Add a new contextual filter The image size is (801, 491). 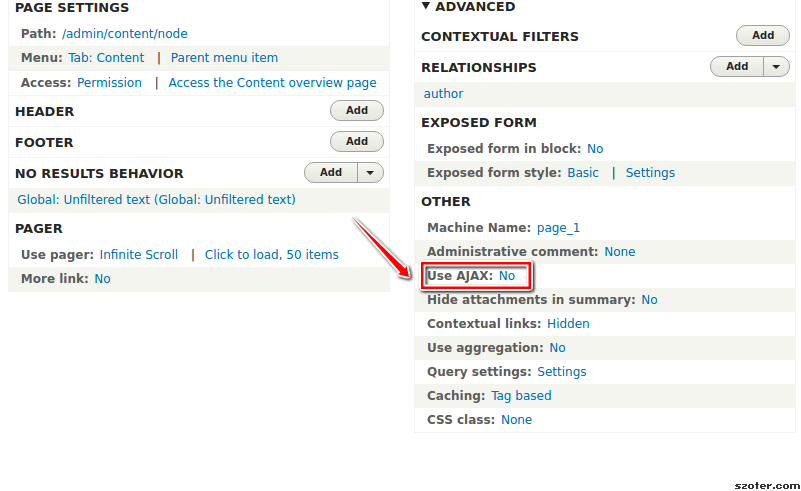pos(763,35)
